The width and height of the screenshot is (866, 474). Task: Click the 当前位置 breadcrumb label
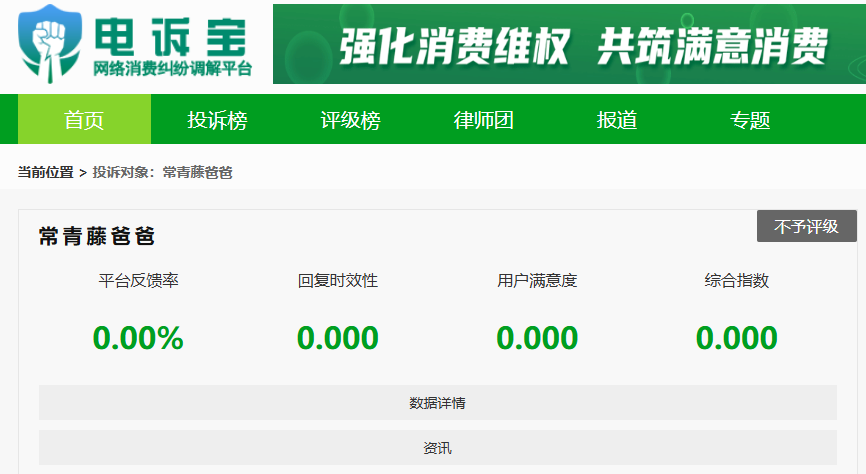(45, 172)
